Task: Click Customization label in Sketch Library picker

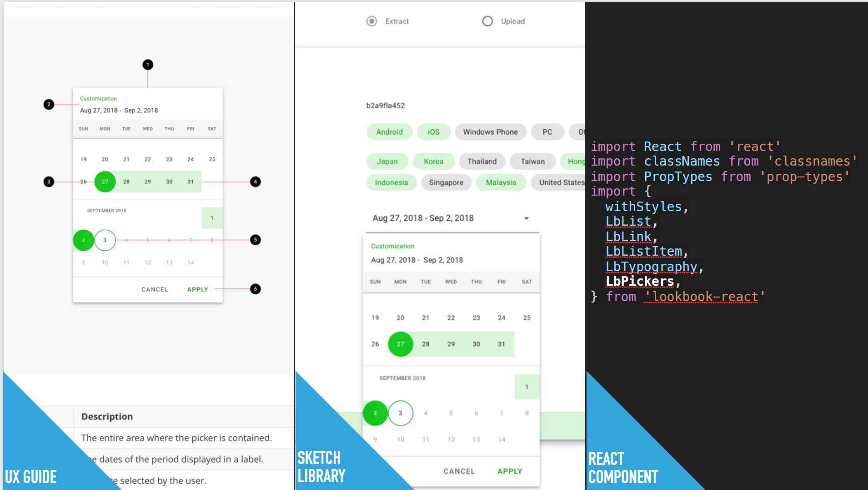Action: 393,246
